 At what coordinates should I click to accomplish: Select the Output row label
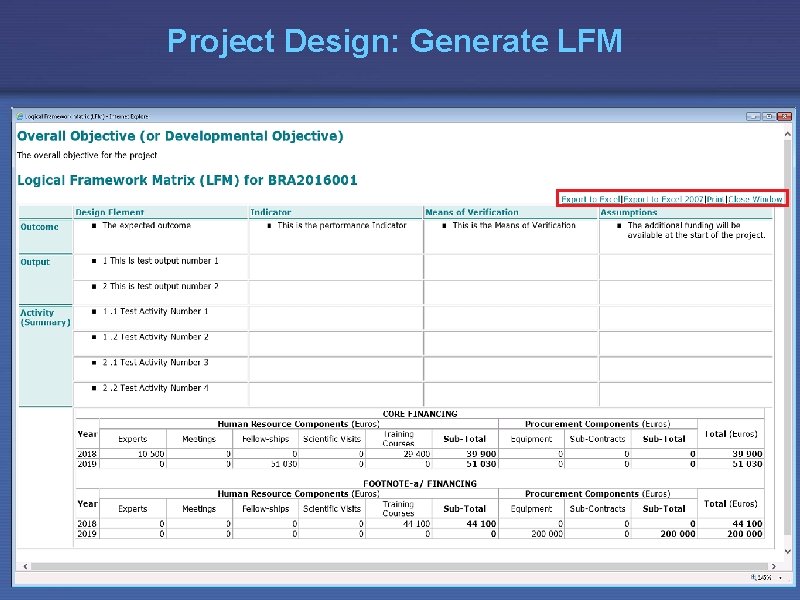pos(35,262)
